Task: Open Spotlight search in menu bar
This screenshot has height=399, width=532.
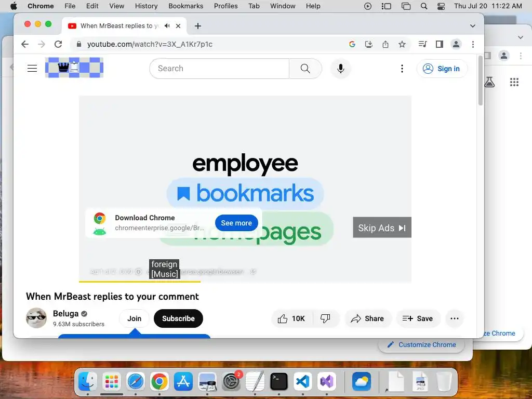Action: click(424, 6)
